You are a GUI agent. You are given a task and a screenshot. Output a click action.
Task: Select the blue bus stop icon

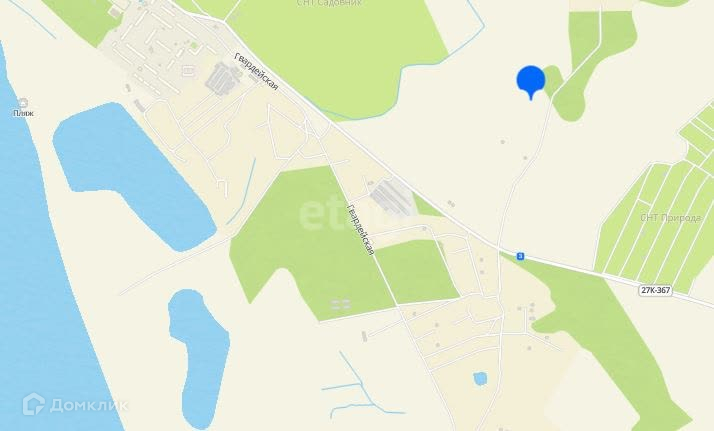pos(520,256)
